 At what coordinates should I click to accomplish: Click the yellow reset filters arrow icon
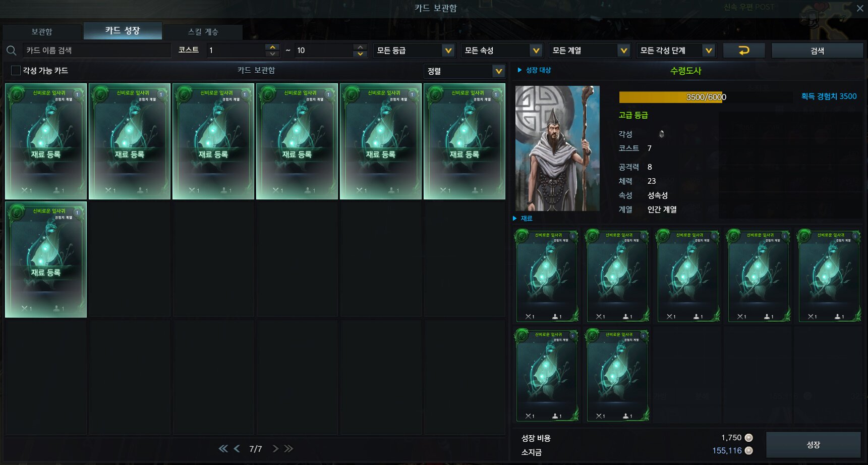point(744,50)
